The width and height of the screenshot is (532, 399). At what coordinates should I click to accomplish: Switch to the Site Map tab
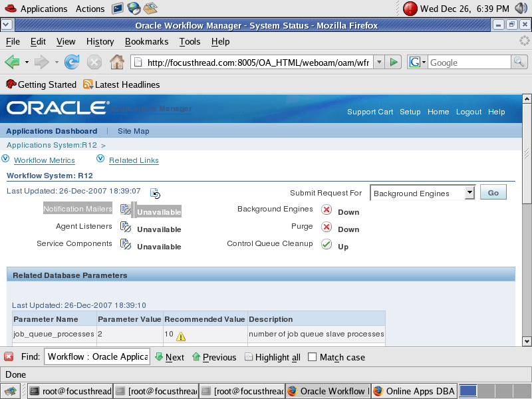pos(133,131)
